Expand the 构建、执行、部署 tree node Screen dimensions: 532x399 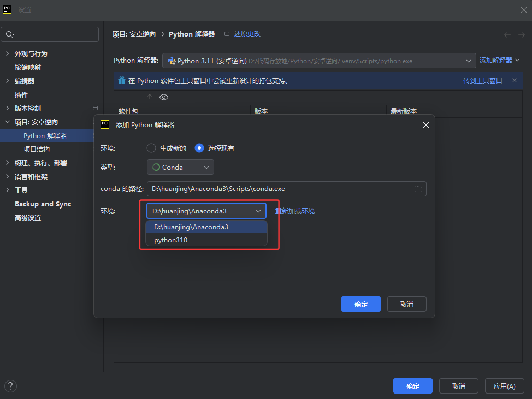8,163
